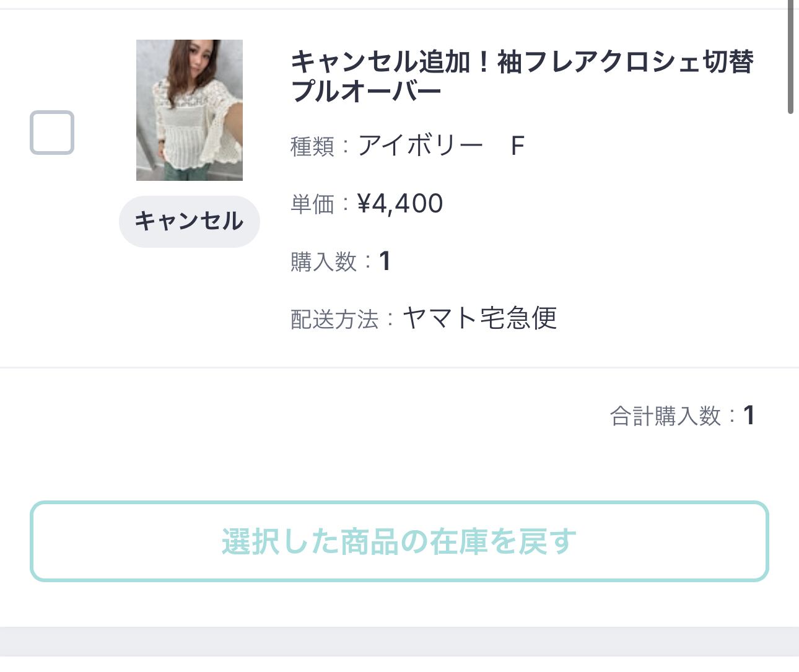
Task: Click the 種類 label
Action: tap(312, 147)
